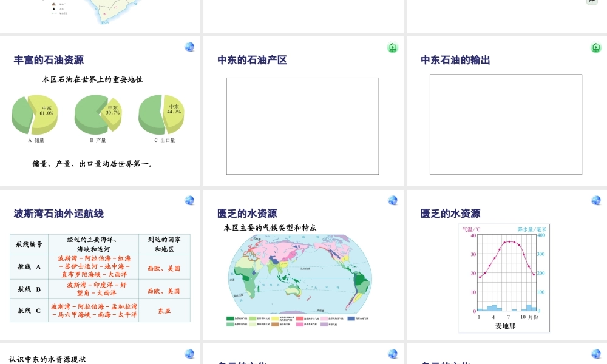Click the globe icon on 波斯湾石油外运航线 slide

pos(189,200)
